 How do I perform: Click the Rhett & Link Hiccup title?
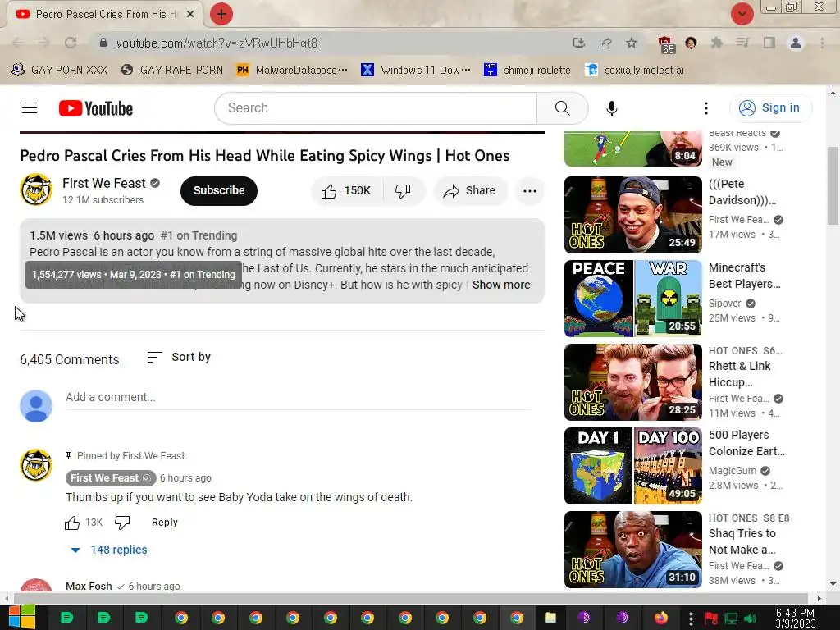(740, 374)
